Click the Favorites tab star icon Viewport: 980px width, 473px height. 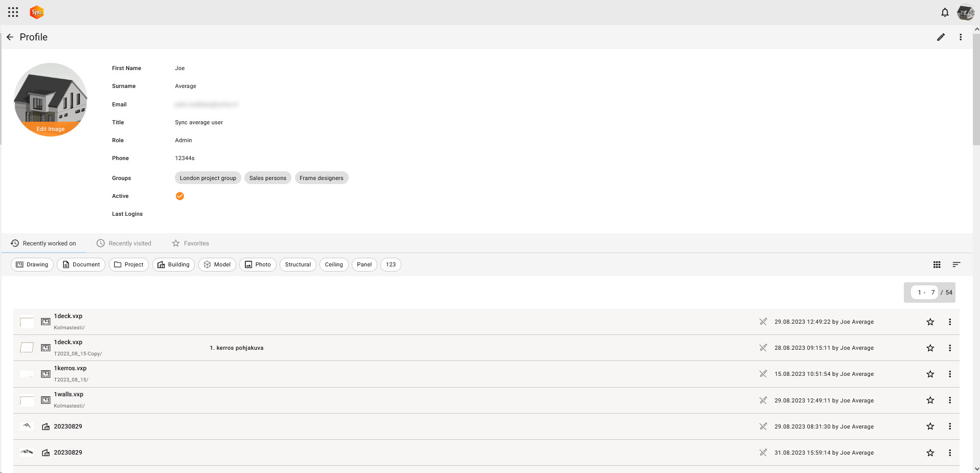click(176, 243)
